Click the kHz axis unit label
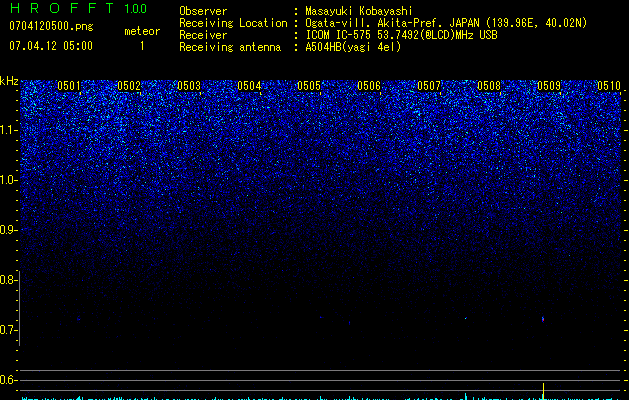Viewport: 629px width, 400px height. point(9,81)
